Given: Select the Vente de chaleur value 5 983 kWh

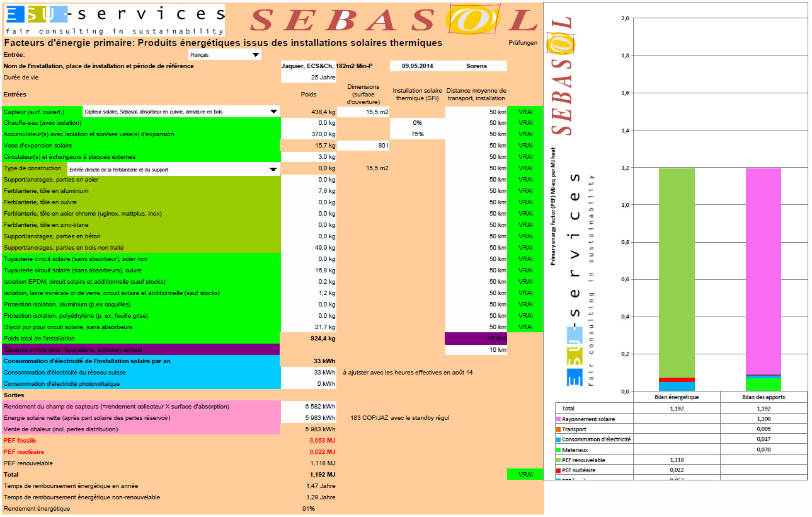Looking at the screenshot, I should 309,429.
